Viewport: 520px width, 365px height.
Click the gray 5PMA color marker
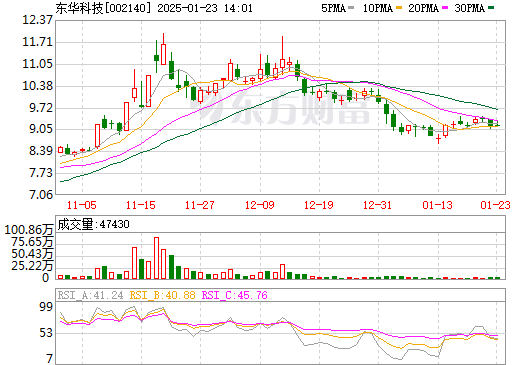point(351,8)
